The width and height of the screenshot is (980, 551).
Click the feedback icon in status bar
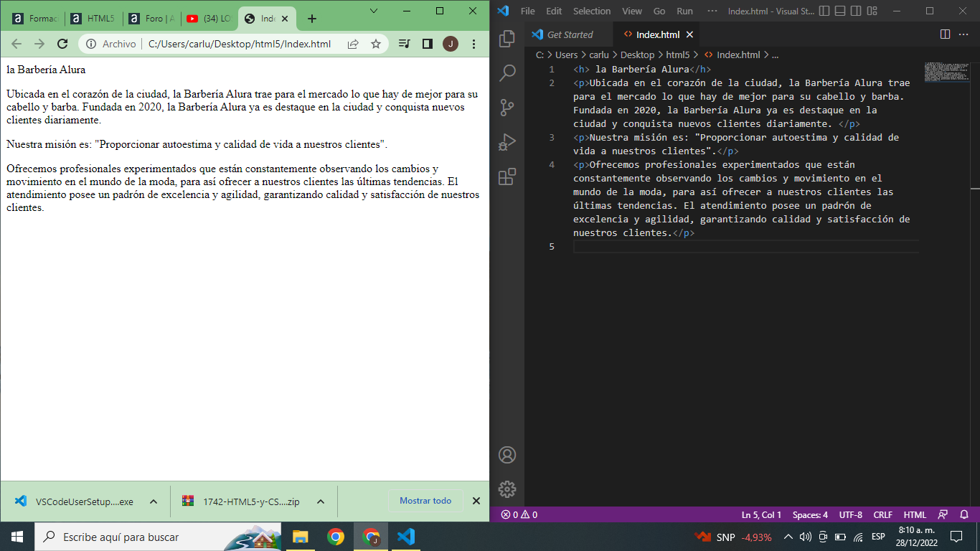tap(943, 514)
